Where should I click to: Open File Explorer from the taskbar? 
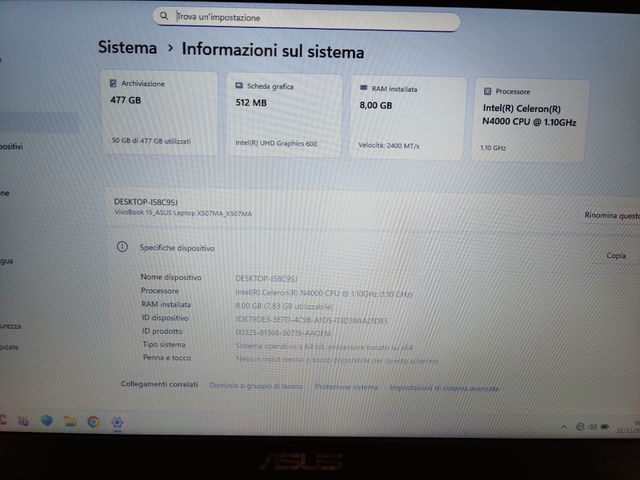(x=70, y=422)
